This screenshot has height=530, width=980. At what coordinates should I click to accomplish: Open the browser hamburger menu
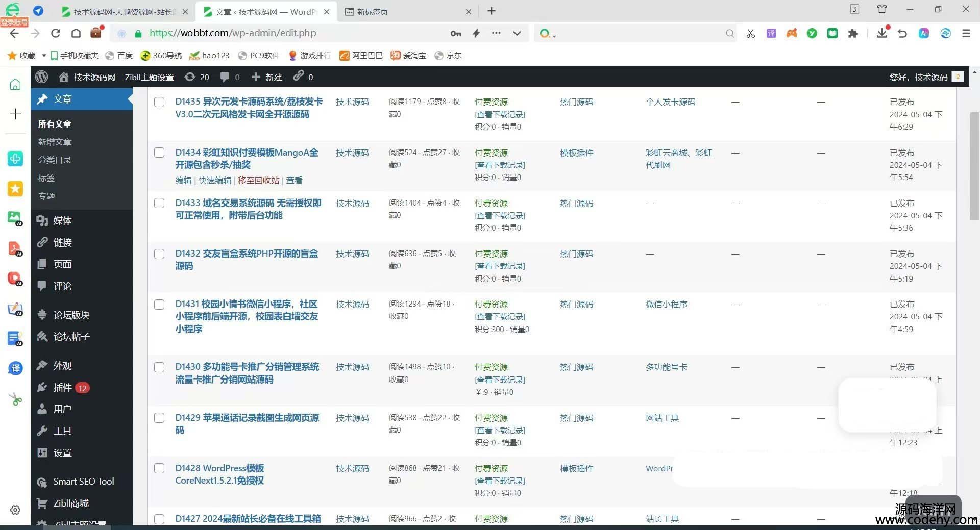click(x=966, y=33)
